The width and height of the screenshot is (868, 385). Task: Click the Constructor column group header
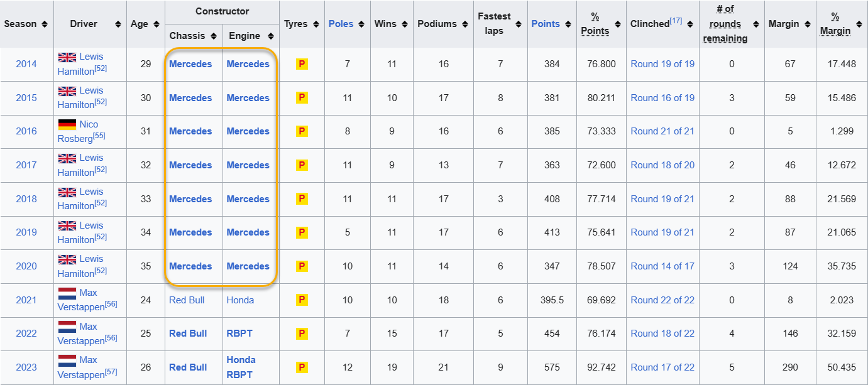pyautogui.click(x=222, y=12)
